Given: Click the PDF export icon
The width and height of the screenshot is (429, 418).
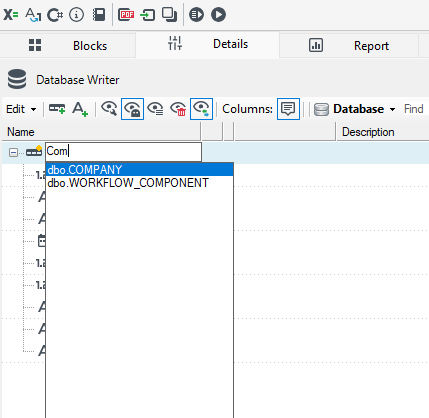Looking at the screenshot, I should pos(126,15).
